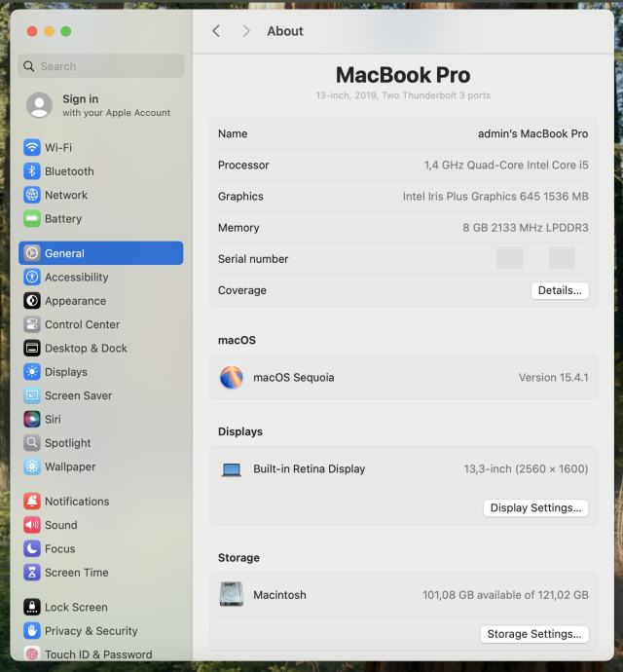This screenshot has height=672, width=623.
Task: Select the General gear icon
Action: pos(32,253)
